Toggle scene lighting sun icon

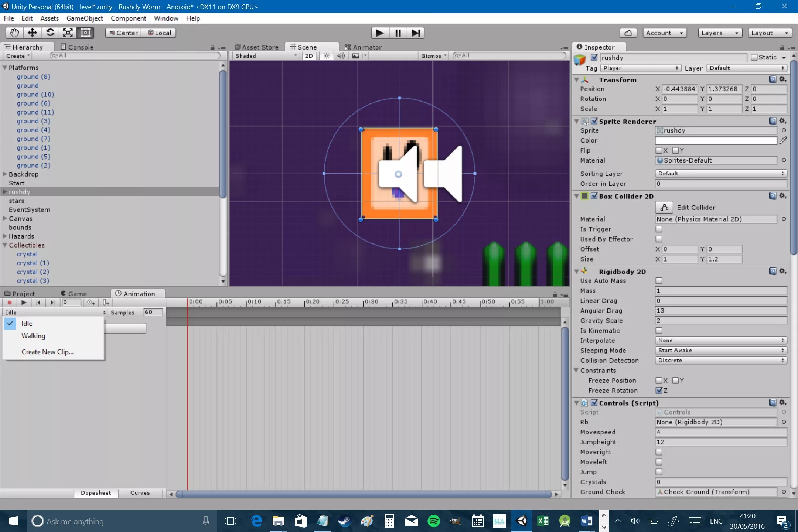coord(326,56)
